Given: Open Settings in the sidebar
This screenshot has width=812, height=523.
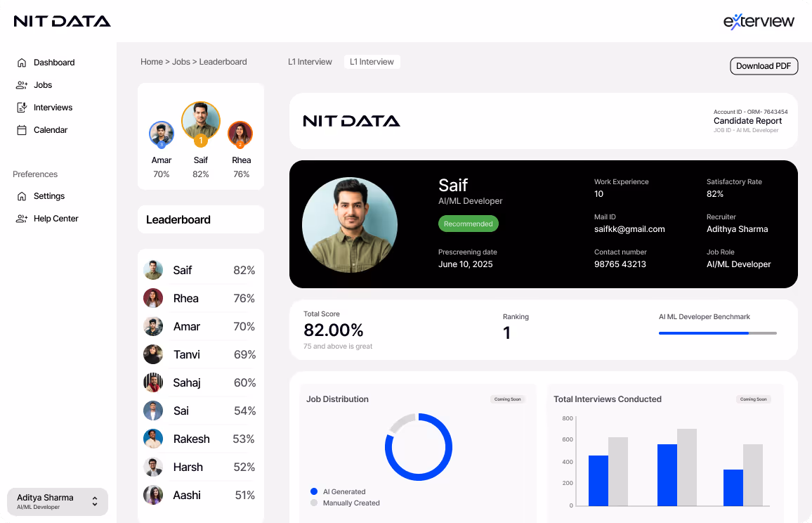Looking at the screenshot, I should pos(49,196).
